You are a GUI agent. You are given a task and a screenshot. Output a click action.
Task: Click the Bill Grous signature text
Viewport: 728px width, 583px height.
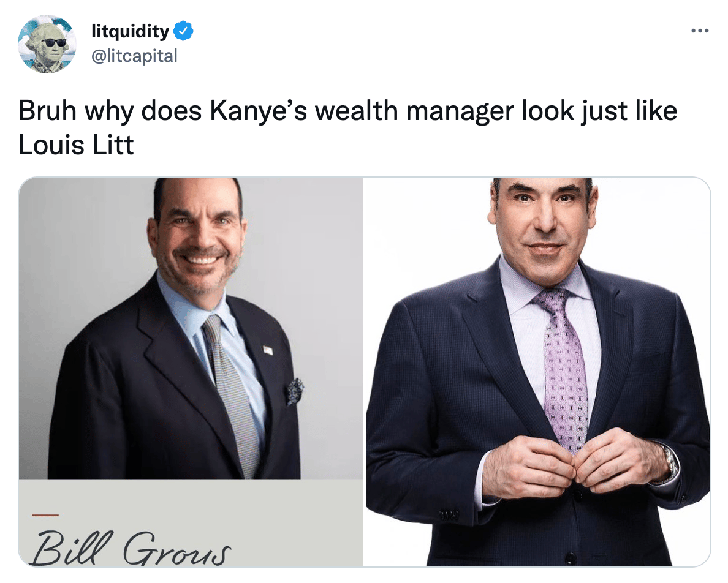click(131, 548)
